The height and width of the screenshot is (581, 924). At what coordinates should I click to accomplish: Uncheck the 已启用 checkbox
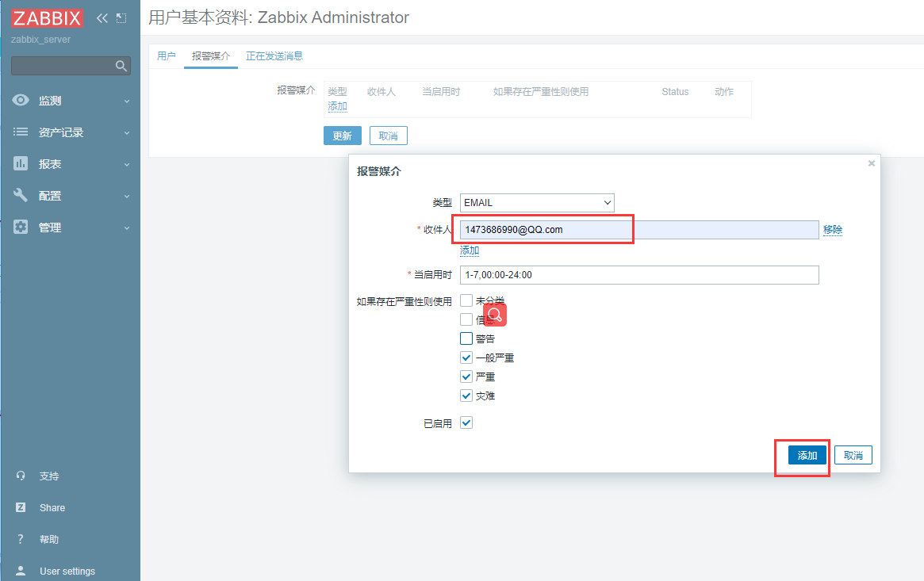[x=466, y=422]
